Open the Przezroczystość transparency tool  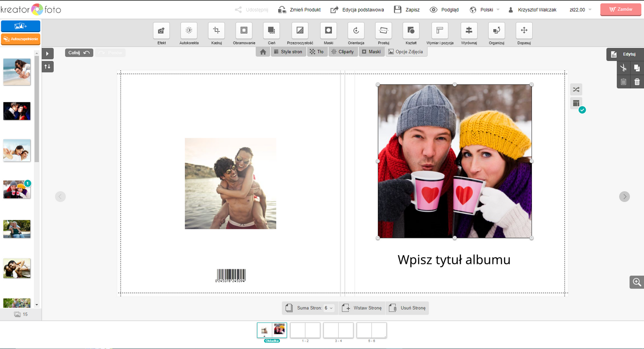coord(300,30)
